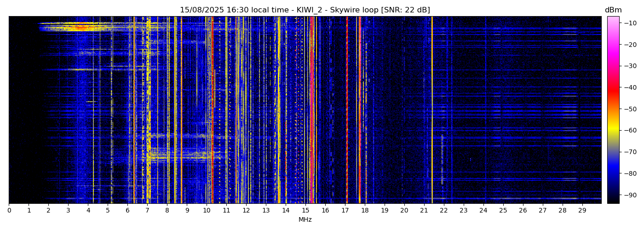Click the colorbar tick label -90
Viewport: 644px width, 230px height.
(630, 195)
